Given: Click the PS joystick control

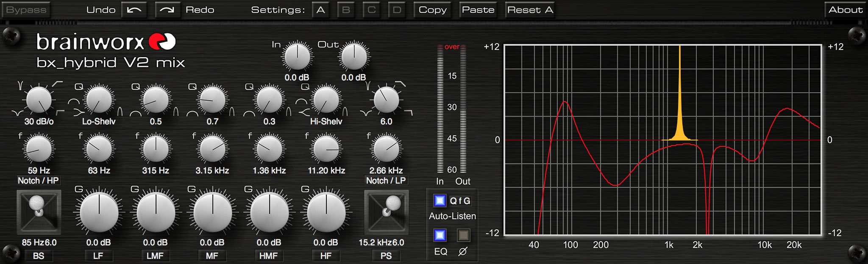Looking at the screenshot, I should (386, 212).
